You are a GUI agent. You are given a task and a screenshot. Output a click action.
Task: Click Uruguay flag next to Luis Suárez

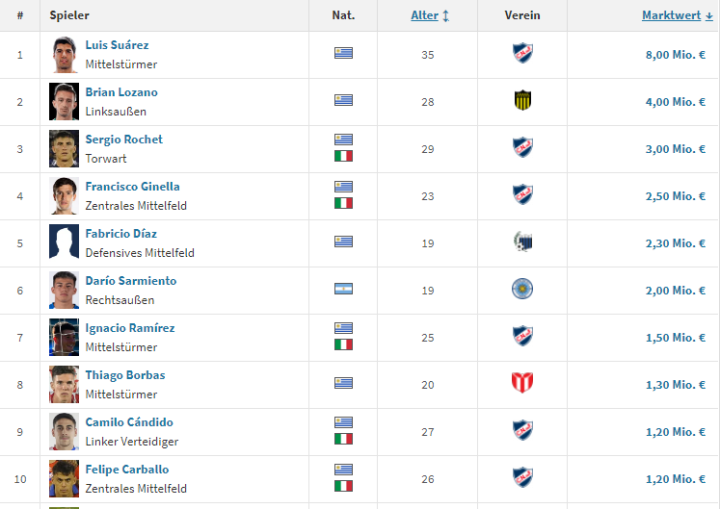click(x=343, y=54)
